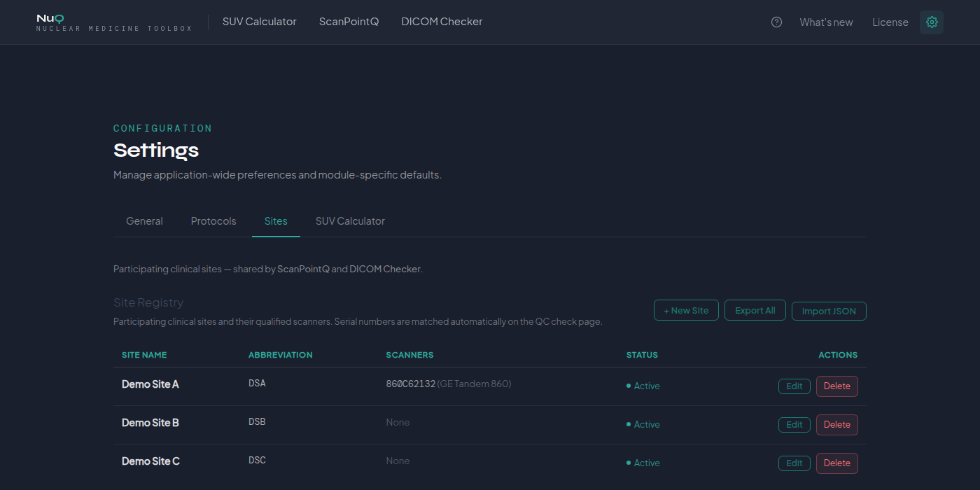
Task: Edit Demo Site A
Action: point(794,386)
